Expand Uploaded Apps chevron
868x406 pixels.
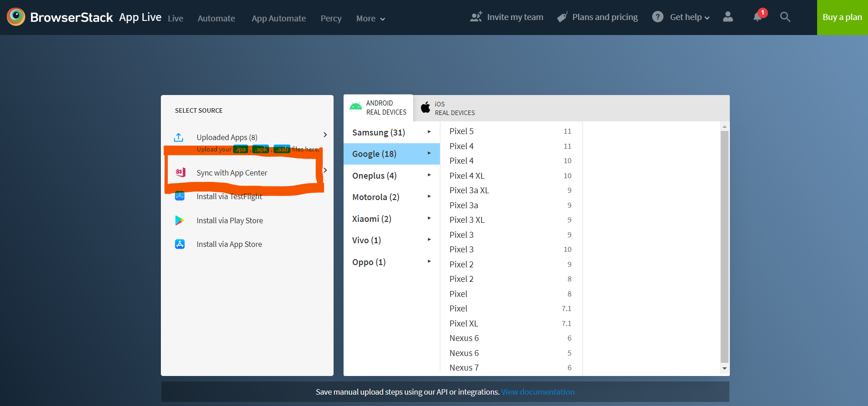point(325,135)
